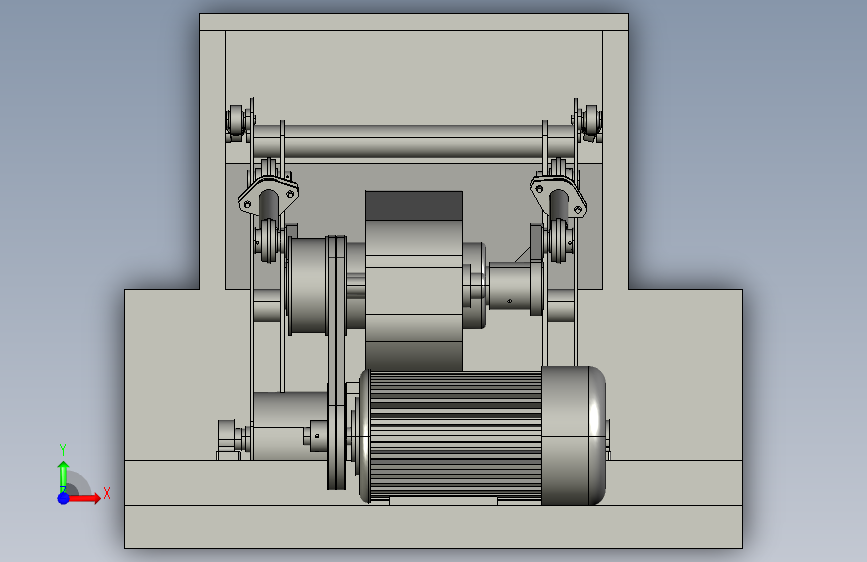867x562 pixels.
Task: Select the long horizontal roller shaft at top
Action: pyautogui.click(x=412, y=142)
